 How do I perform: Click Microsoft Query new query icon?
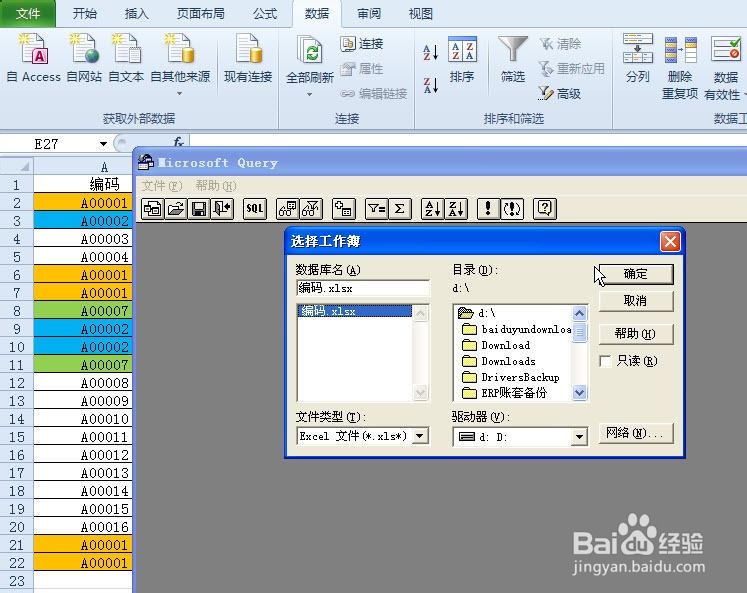coord(152,209)
